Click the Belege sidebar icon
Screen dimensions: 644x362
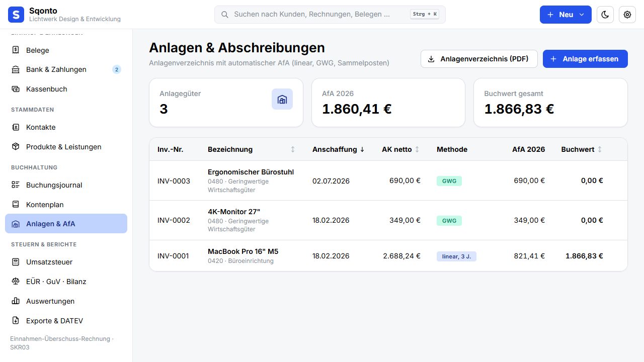click(16, 50)
